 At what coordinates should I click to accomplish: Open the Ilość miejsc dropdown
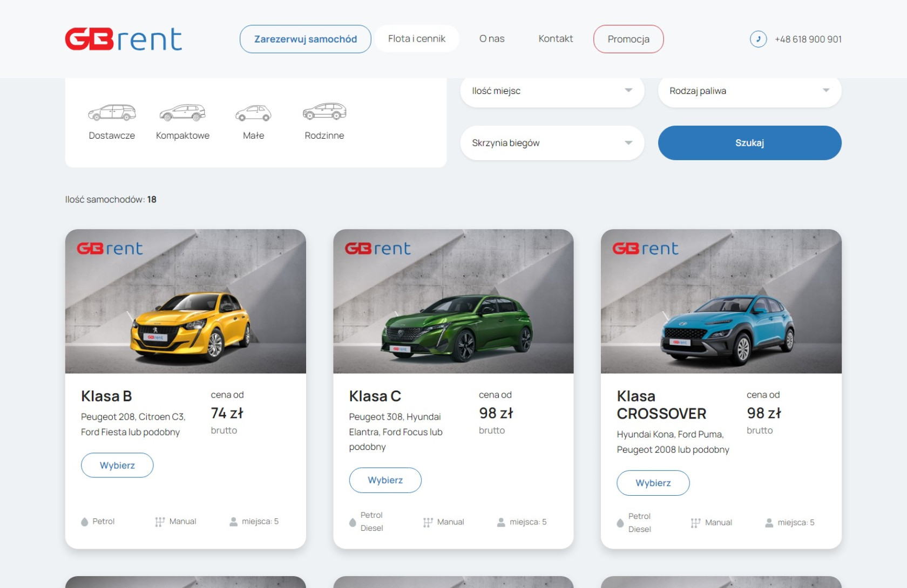[x=552, y=91]
